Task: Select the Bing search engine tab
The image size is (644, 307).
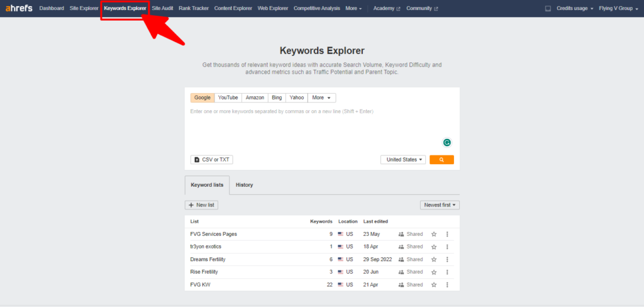Action: pyautogui.click(x=277, y=98)
